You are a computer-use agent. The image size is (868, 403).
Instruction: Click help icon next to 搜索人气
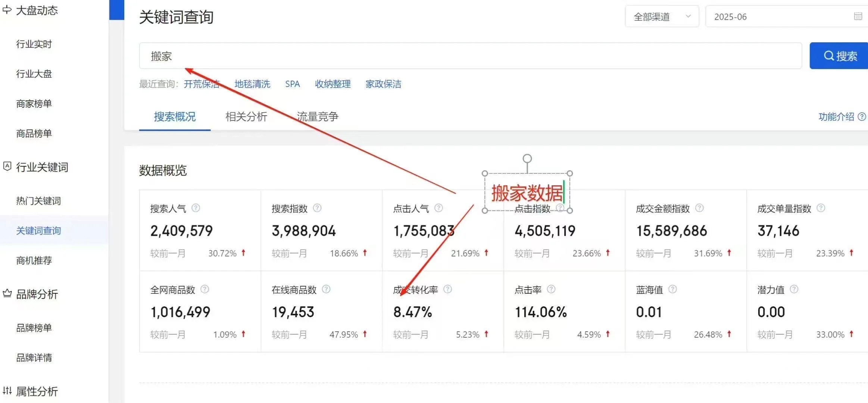[196, 208]
